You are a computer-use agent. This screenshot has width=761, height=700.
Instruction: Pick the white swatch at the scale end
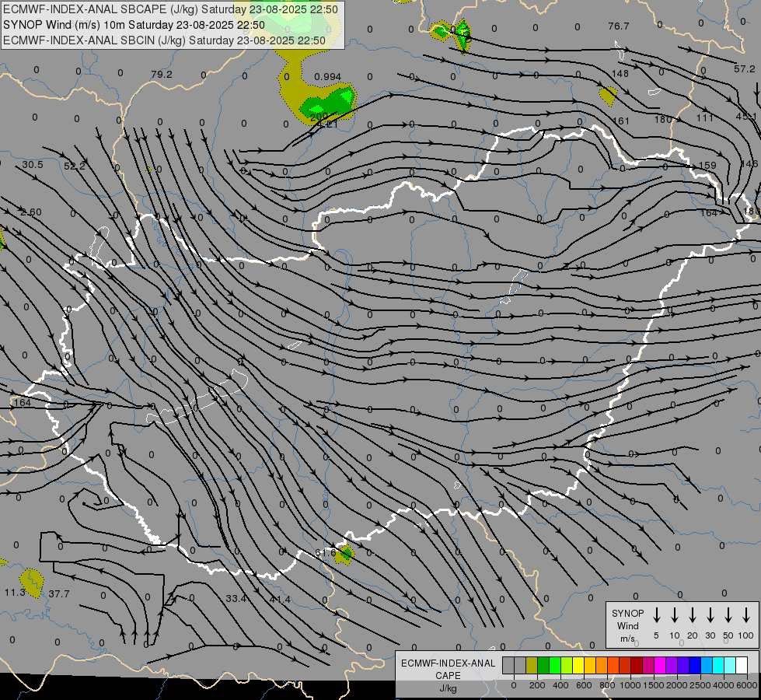741,666
